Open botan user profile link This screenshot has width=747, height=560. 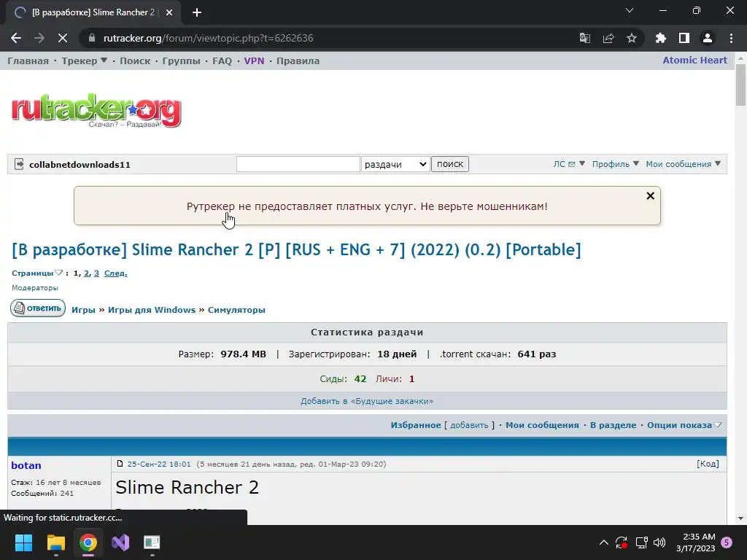pyautogui.click(x=26, y=466)
